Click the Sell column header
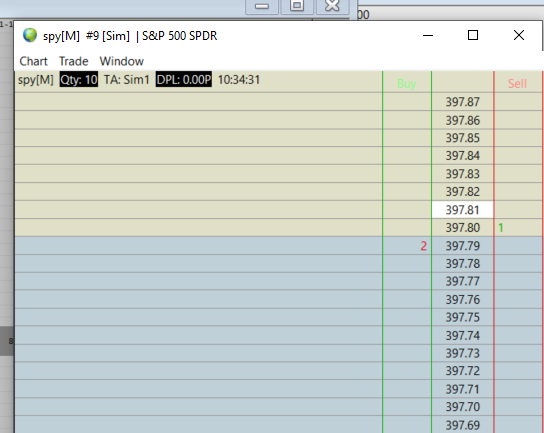This screenshot has width=544, height=433. (x=517, y=83)
